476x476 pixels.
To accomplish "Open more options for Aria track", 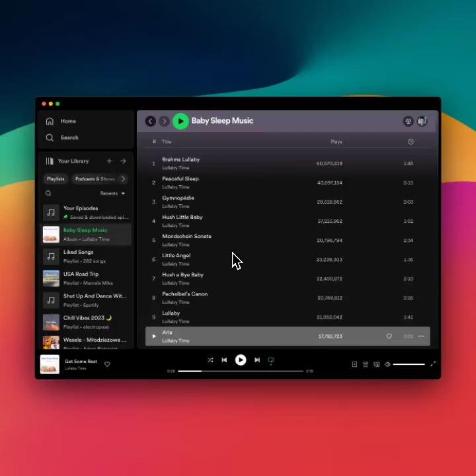I will pos(422,337).
